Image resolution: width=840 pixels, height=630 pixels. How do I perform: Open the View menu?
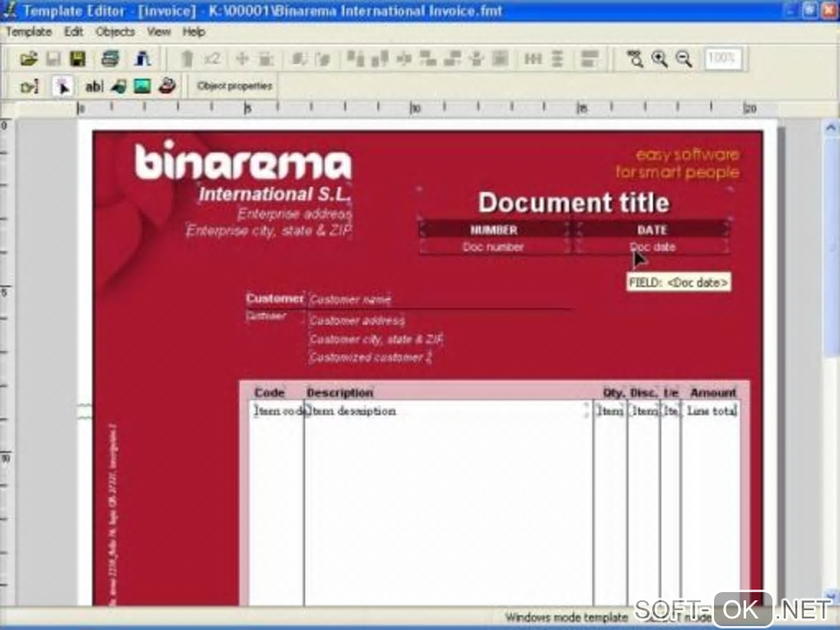pos(159,31)
